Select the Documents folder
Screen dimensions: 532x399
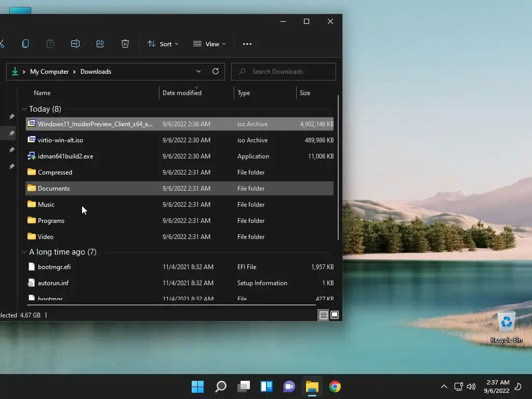179,188
